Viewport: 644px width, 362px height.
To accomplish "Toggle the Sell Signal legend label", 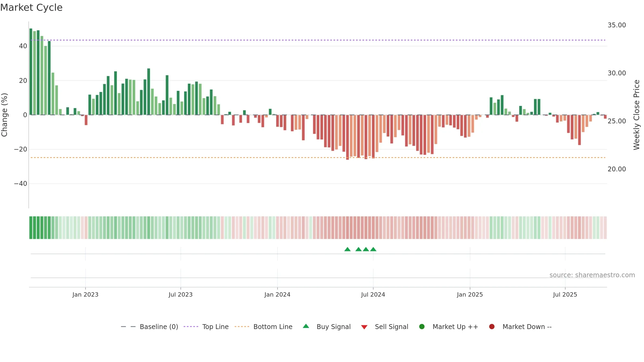I will click(x=391, y=327).
